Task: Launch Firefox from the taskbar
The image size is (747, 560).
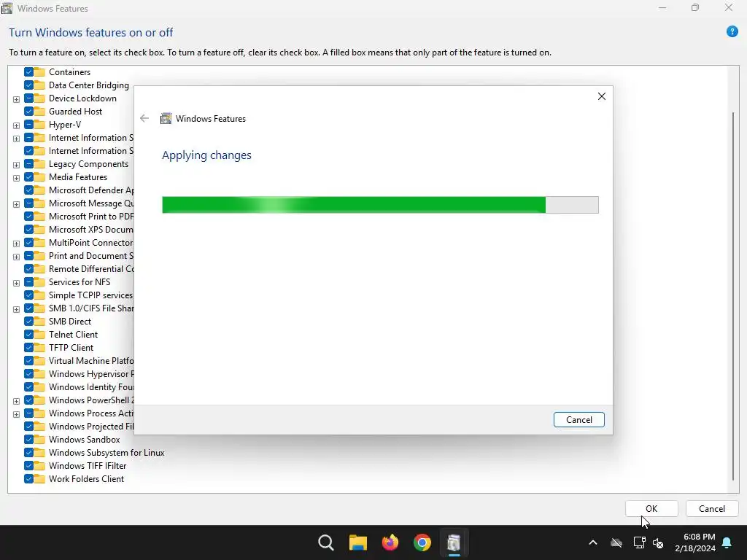Action: (x=390, y=542)
